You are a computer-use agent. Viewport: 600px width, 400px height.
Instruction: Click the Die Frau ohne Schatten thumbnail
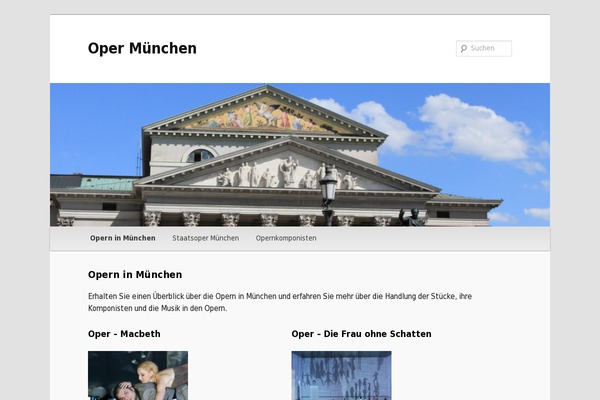click(x=341, y=376)
